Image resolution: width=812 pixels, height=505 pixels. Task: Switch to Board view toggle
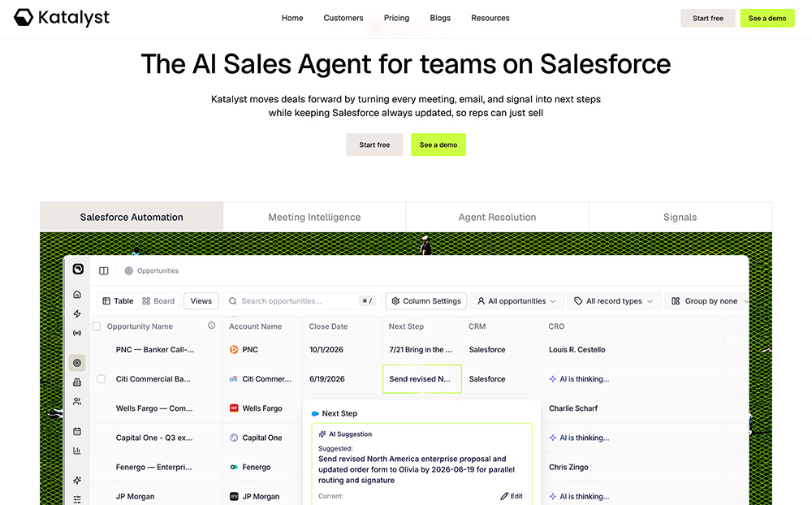coord(158,301)
